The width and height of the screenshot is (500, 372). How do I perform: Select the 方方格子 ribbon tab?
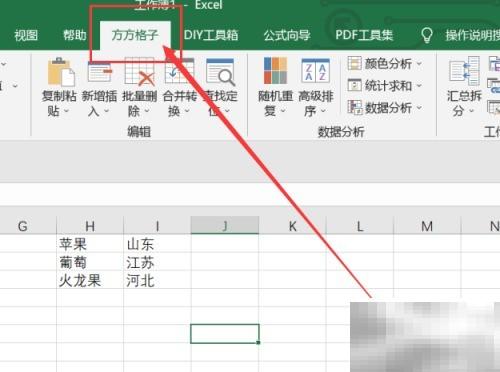(135, 35)
